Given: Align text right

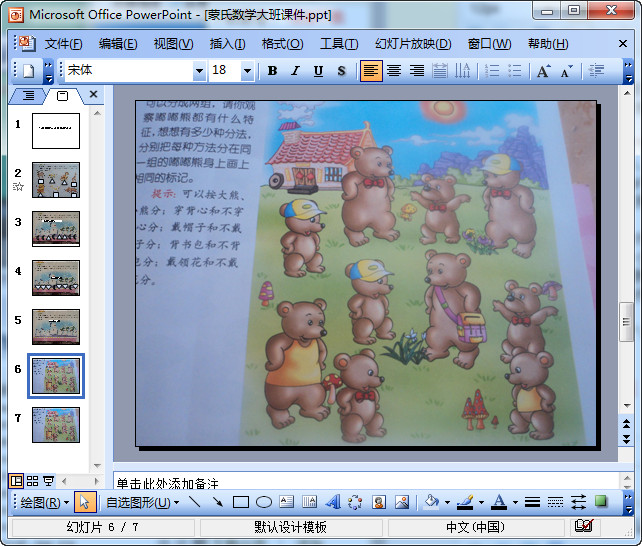Looking at the screenshot, I should 417,71.
